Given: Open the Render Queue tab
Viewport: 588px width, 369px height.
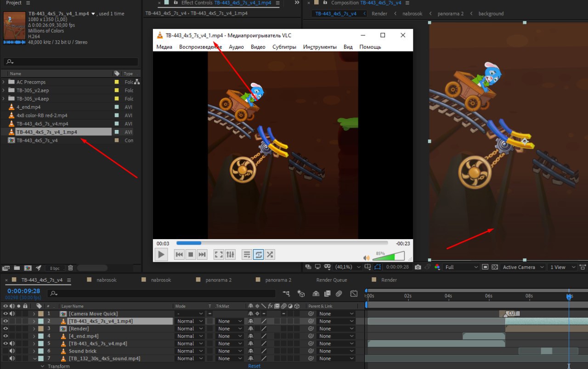Looking at the screenshot, I should [x=331, y=280].
